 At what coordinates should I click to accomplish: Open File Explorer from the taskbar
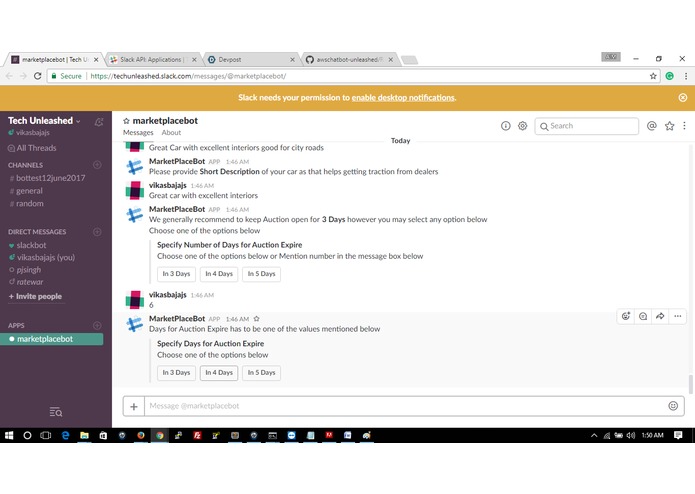pyautogui.click(x=84, y=436)
